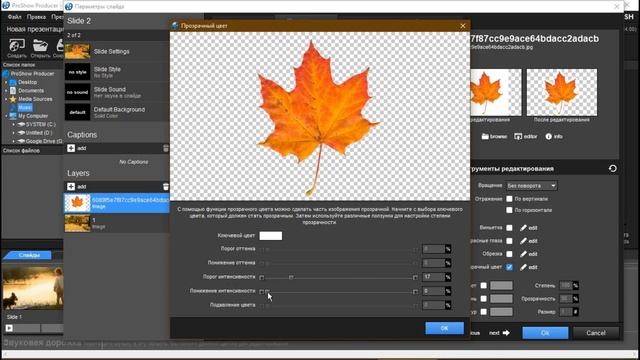
Task: Click the Понижение интенсивности slider handle
Action: click(267, 291)
